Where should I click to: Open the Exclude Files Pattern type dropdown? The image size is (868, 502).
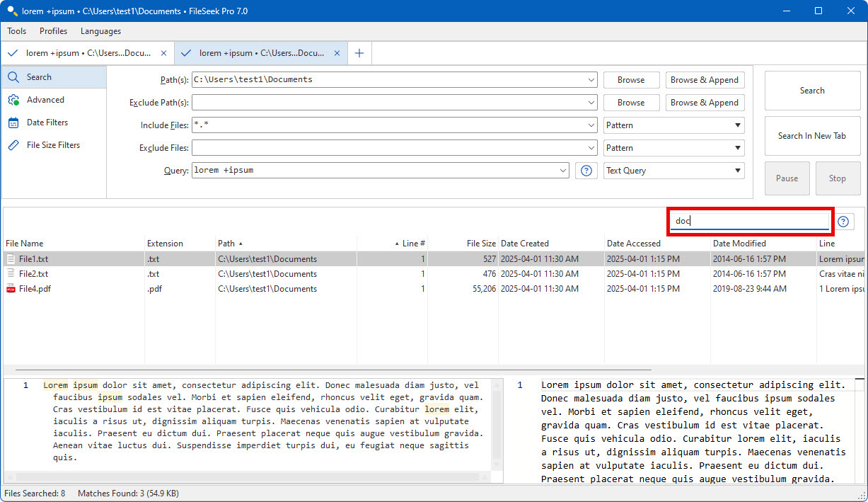click(673, 148)
